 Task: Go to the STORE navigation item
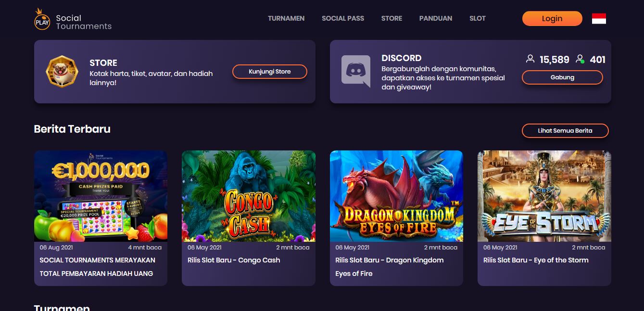click(391, 18)
